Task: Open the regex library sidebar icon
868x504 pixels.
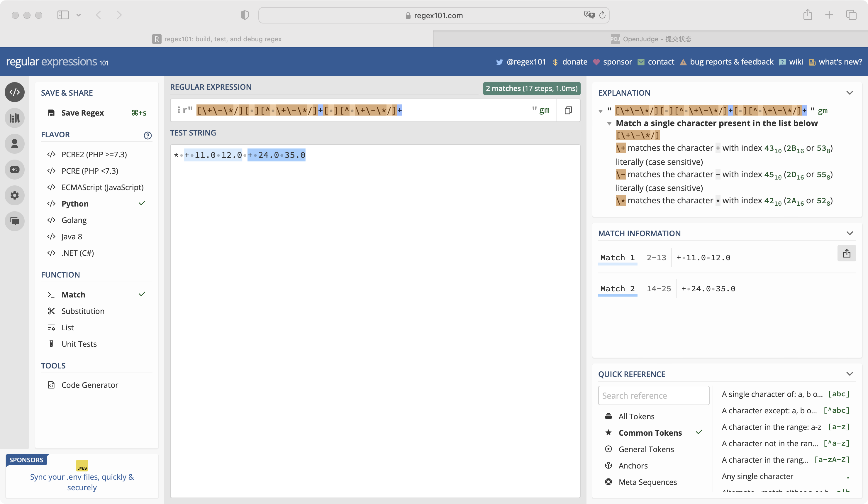Action: pyautogui.click(x=14, y=118)
